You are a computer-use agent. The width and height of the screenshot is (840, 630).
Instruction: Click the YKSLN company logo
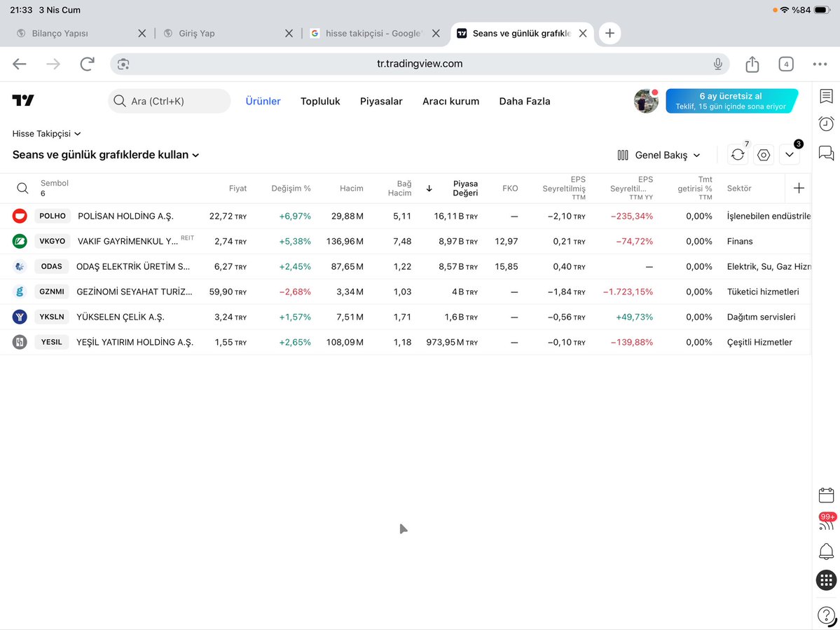(20, 317)
